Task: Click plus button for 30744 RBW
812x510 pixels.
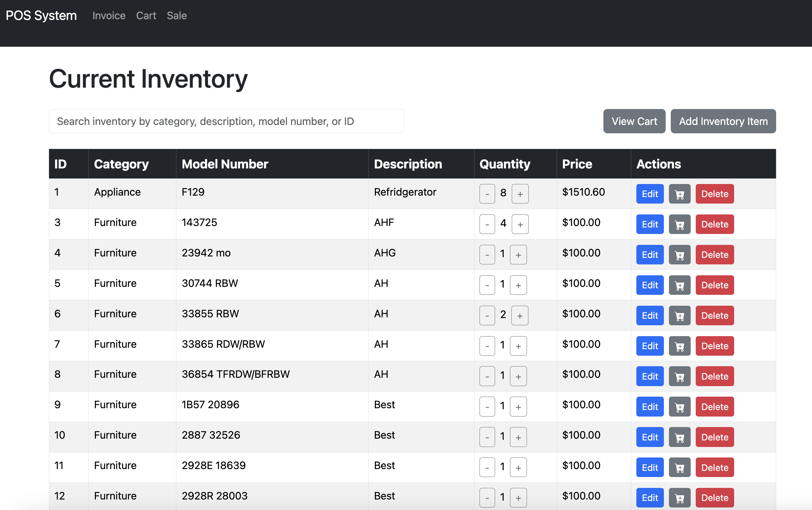Action: [518, 285]
